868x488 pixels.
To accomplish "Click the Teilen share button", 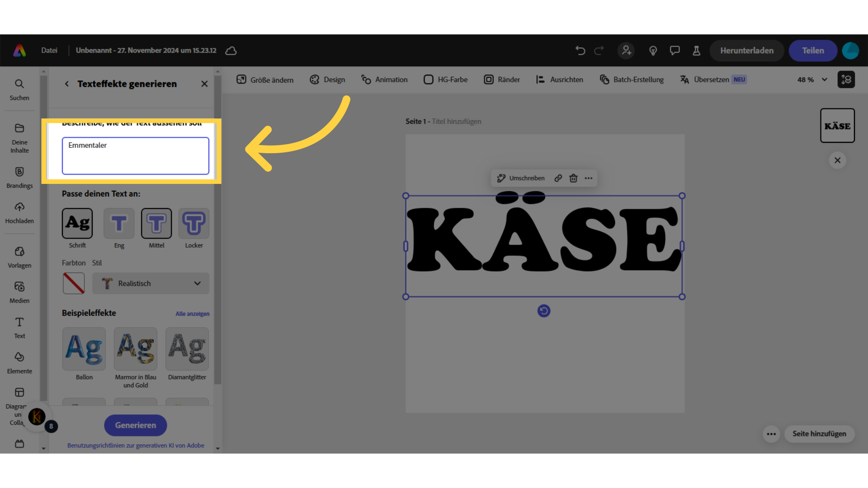I will (x=813, y=51).
